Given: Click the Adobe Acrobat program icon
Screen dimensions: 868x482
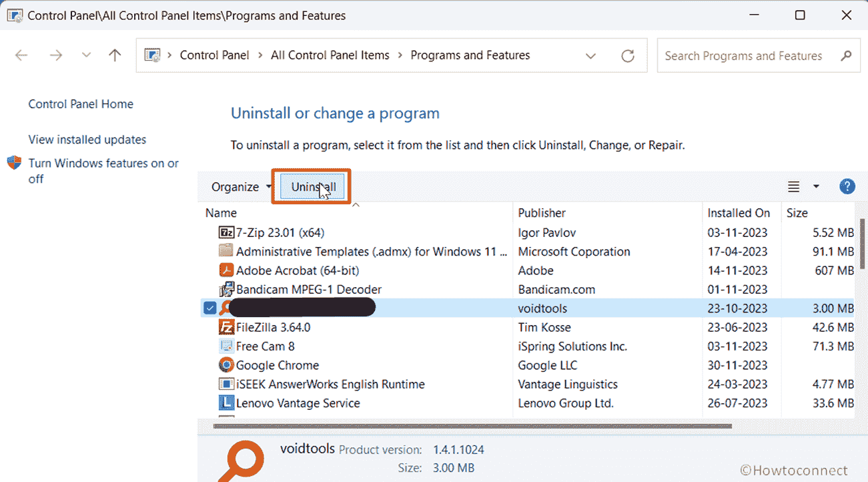Looking at the screenshot, I should click(226, 270).
